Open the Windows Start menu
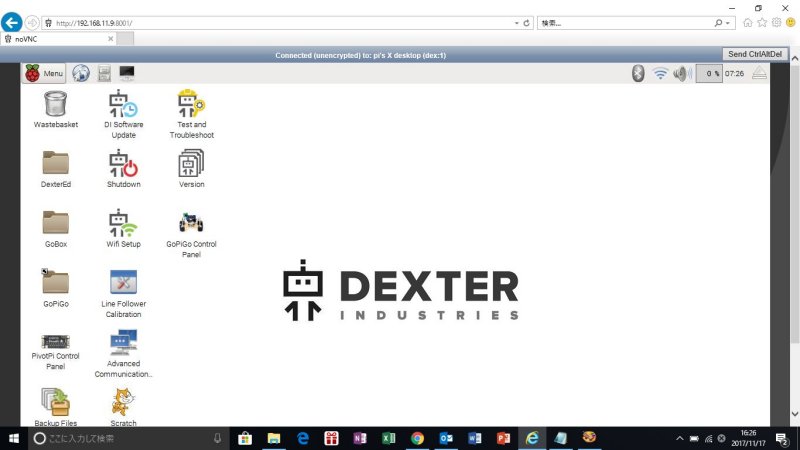The width and height of the screenshot is (800, 450). click(14, 438)
